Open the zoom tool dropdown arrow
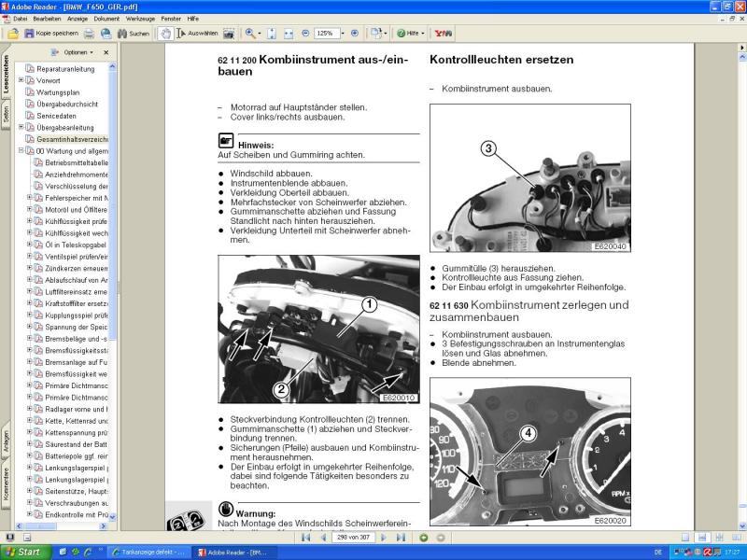The height and width of the screenshot is (560, 747). coord(260,34)
